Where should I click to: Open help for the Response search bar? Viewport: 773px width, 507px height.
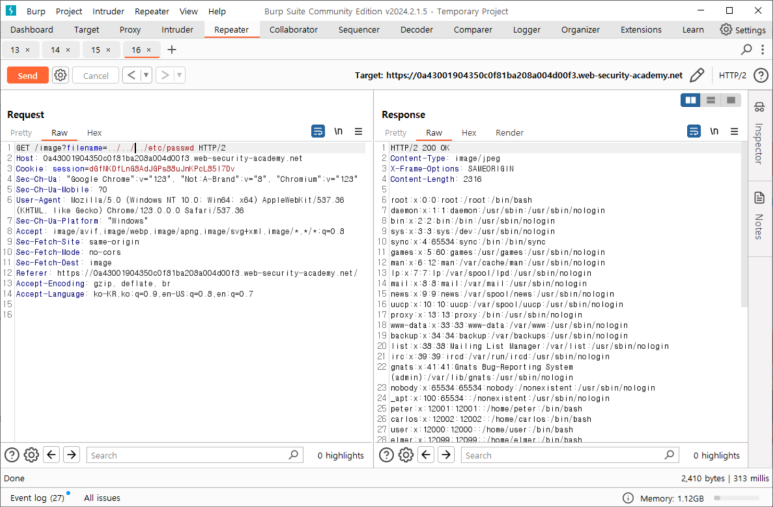click(386, 455)
